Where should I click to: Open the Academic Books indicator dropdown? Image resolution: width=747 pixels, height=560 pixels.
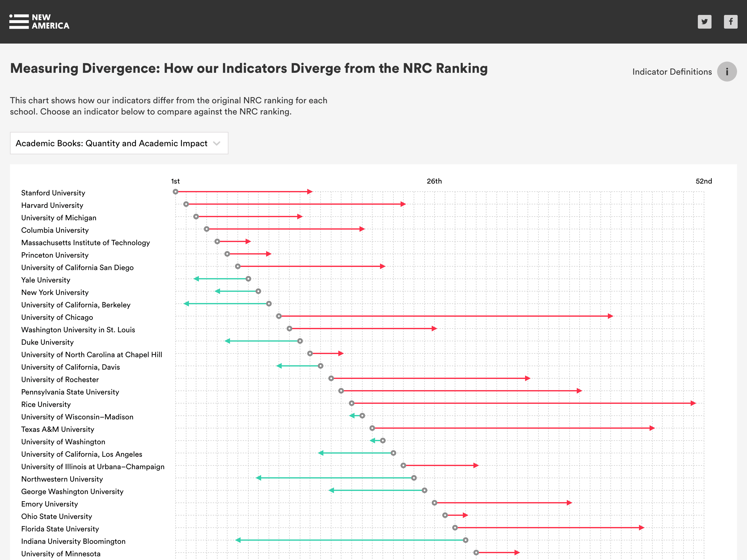pyautogui.click(x=119, y=143)
